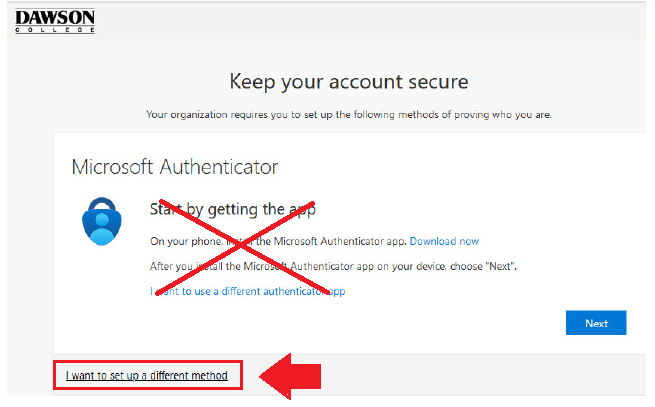The image size is (655, 407).
Task: Select I want to set up a different method
Action: click(147, 375)
